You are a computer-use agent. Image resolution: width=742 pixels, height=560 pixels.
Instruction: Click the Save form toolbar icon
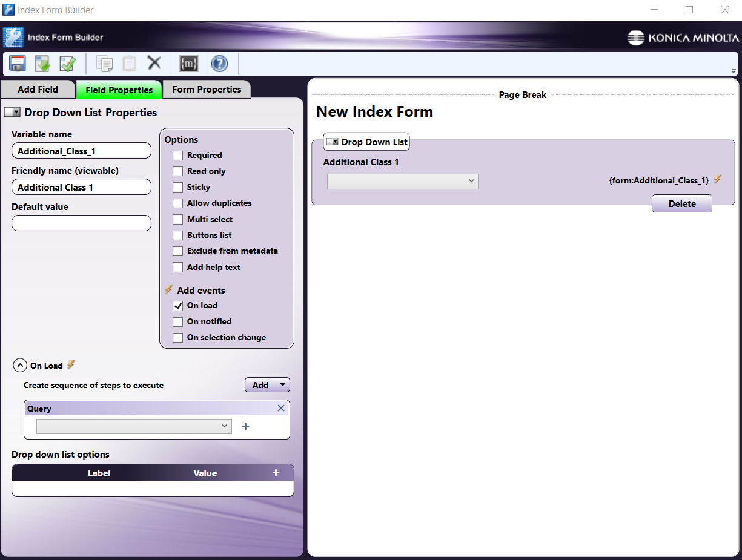click(x=18, y=63)
